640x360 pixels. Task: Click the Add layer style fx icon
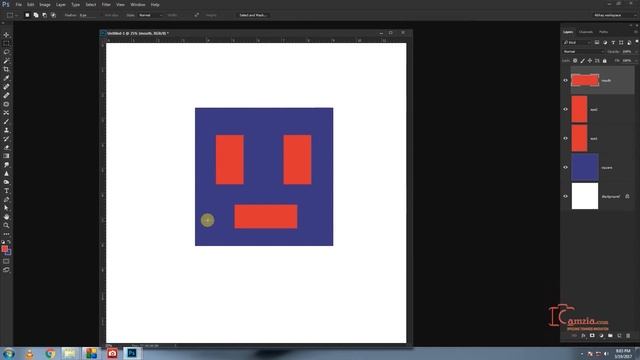point(583,336)
